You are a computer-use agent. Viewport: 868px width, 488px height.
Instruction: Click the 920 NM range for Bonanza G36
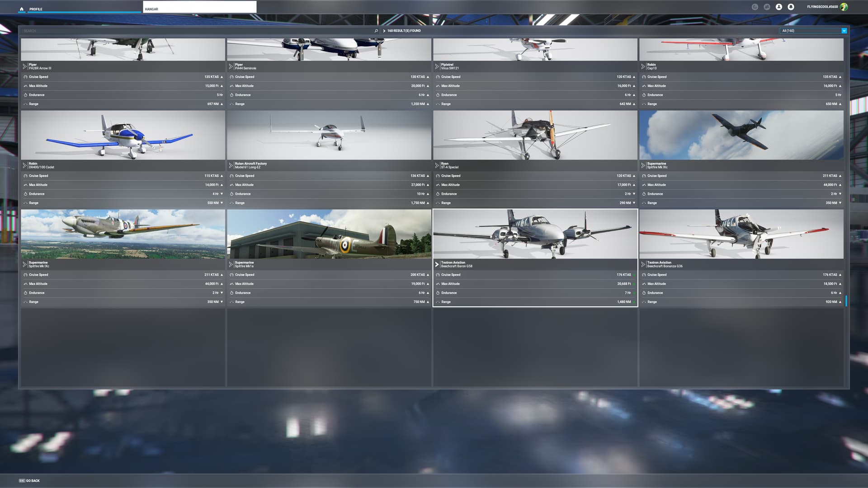[831, 302]
